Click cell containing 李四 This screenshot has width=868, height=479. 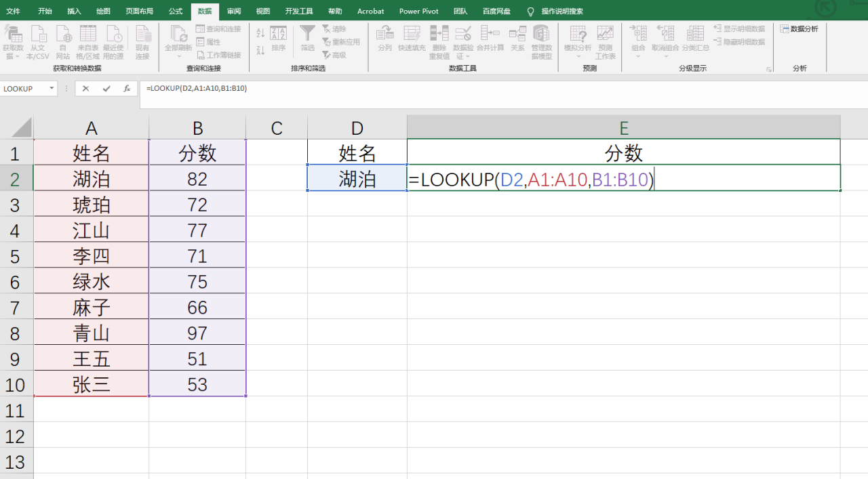tap(92, 256)
